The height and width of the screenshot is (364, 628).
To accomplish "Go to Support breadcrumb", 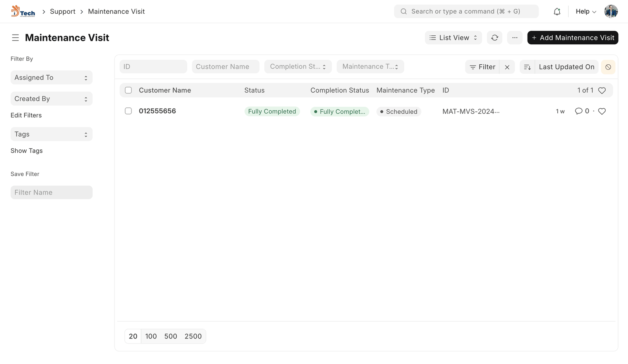I will pyautogui.click(x=62, y=12).
